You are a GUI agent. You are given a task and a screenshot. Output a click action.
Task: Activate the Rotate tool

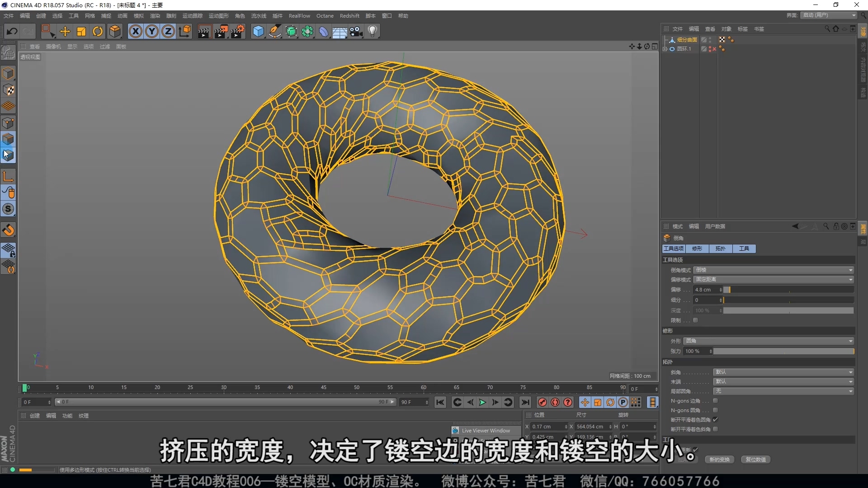pos(98,31)
